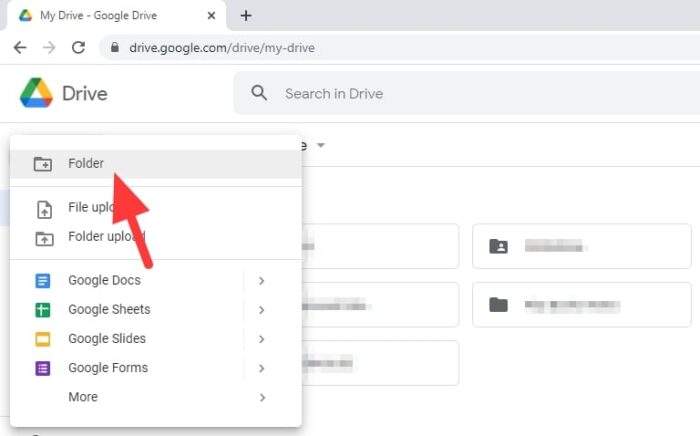Choose File upload menu entry

tap(156, 208)
